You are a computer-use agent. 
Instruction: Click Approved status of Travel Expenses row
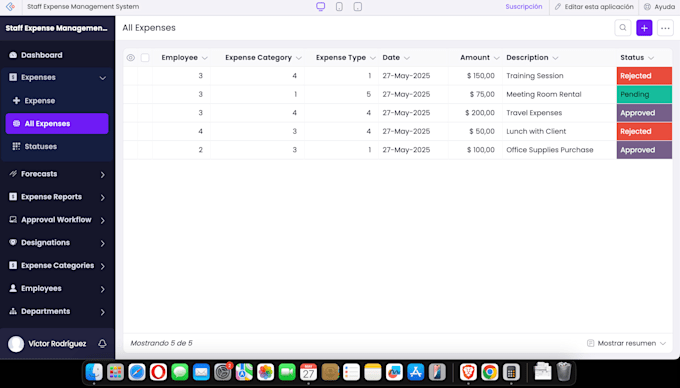coord(644,113)
